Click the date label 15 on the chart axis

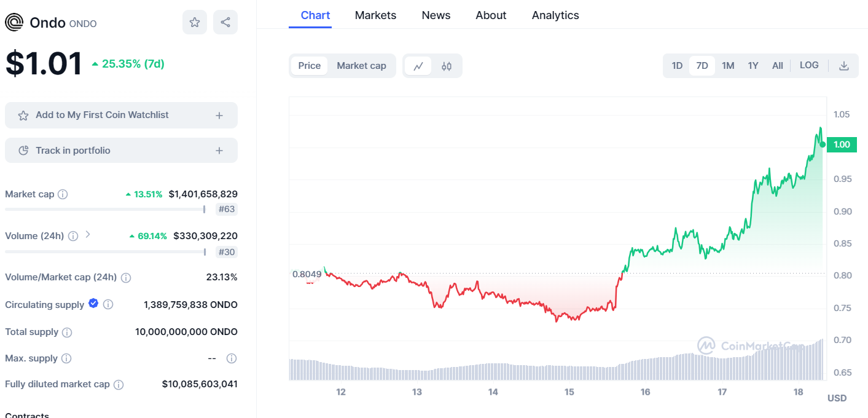[569, 392]
